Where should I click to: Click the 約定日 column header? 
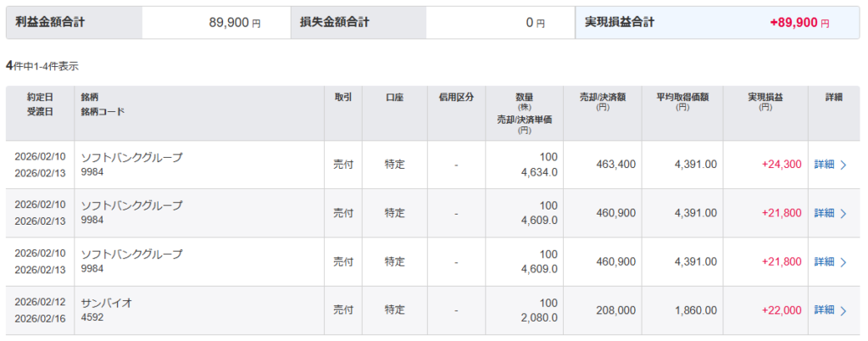pyautogui.click(x=40, y=98)
